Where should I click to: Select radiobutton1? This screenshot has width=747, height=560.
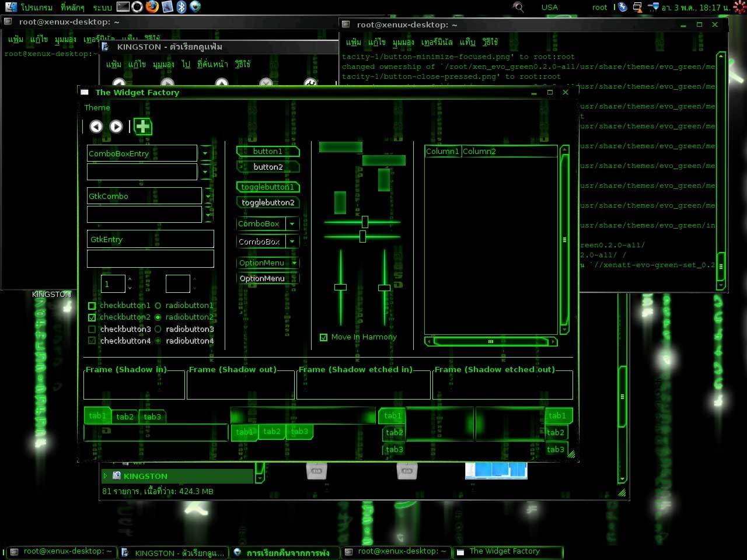coord(158,306)
